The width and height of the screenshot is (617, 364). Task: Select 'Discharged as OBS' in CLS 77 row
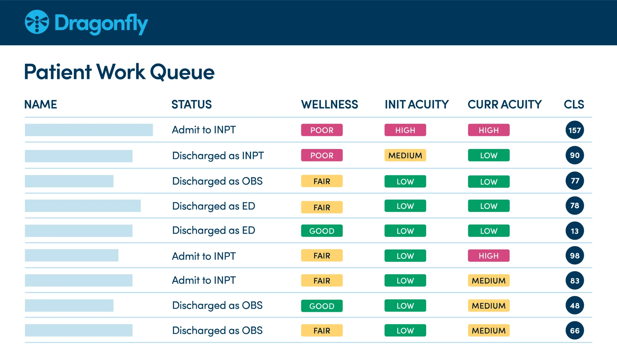(217, 181)
